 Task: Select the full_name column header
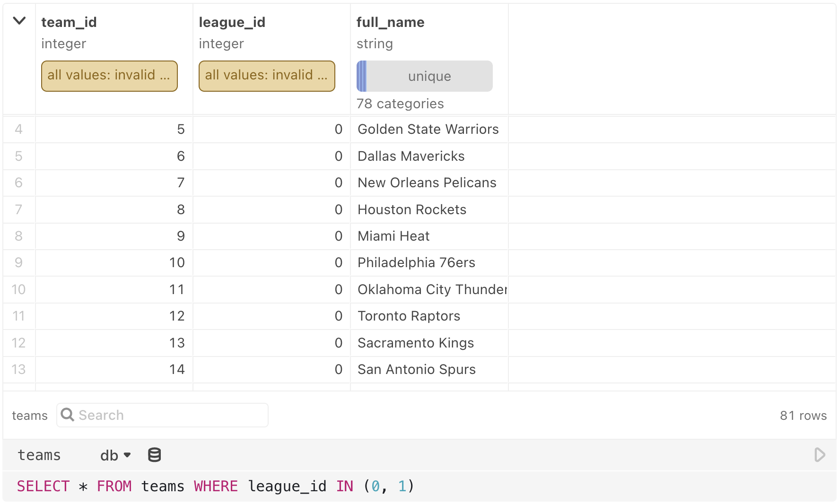tap(390, 22)
